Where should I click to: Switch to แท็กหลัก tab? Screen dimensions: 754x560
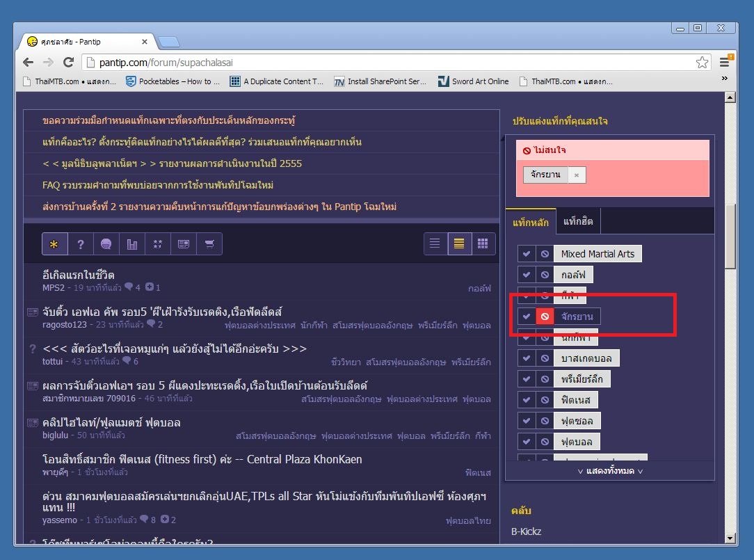pos(531,222)
